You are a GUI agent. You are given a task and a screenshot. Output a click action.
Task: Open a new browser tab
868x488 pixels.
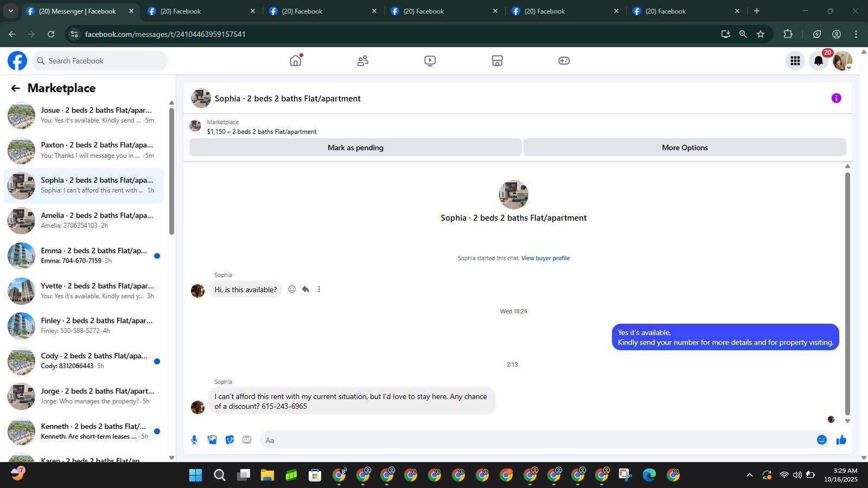point(757,11)
